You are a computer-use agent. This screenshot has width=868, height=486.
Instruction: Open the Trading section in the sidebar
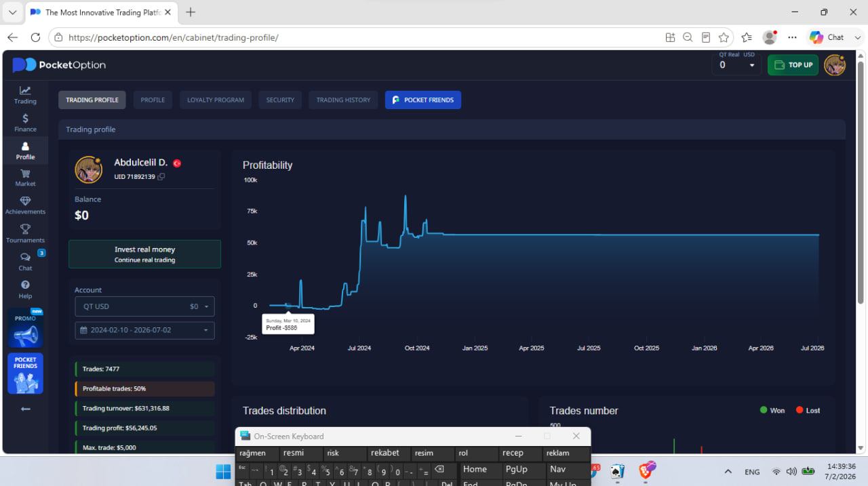25,95
